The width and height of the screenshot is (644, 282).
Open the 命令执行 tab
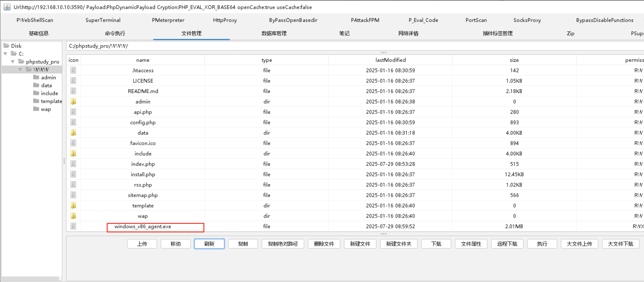(x=115, y=33)
